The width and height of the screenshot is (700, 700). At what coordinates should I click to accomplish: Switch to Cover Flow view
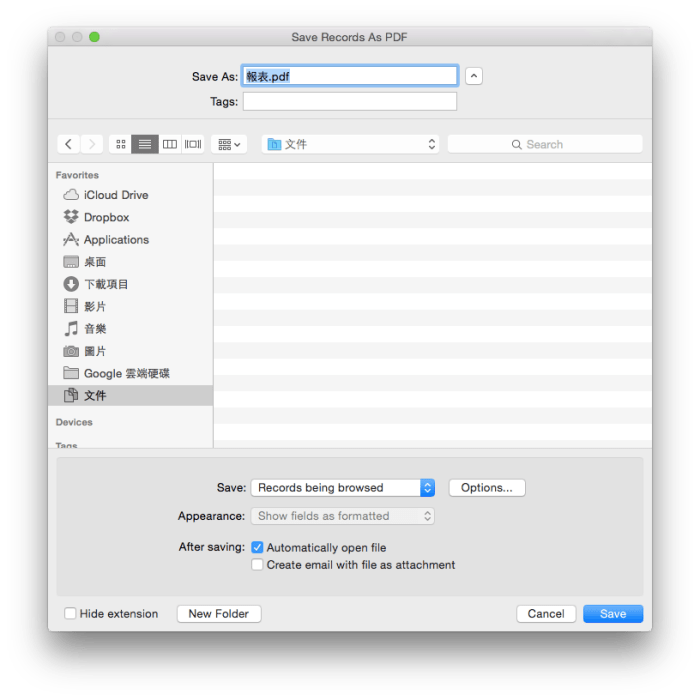193,144
